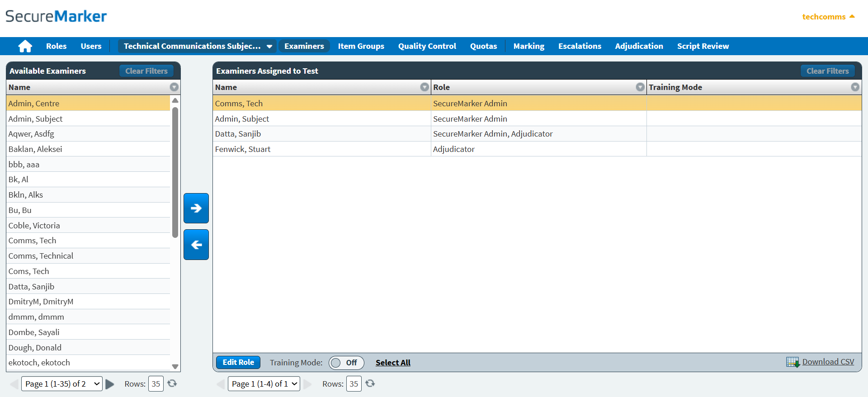Go to next page of Available Examiners

[x=110, y=384]
